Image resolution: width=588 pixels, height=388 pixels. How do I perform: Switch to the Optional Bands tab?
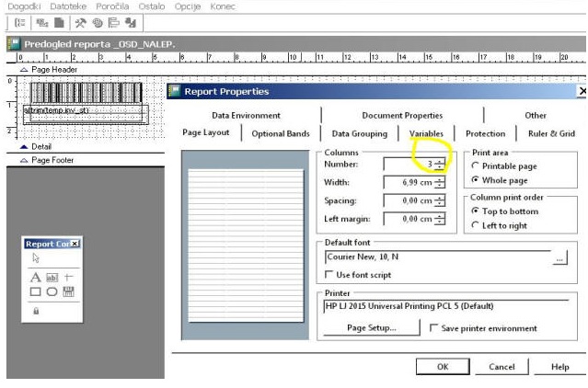(281, 133)
